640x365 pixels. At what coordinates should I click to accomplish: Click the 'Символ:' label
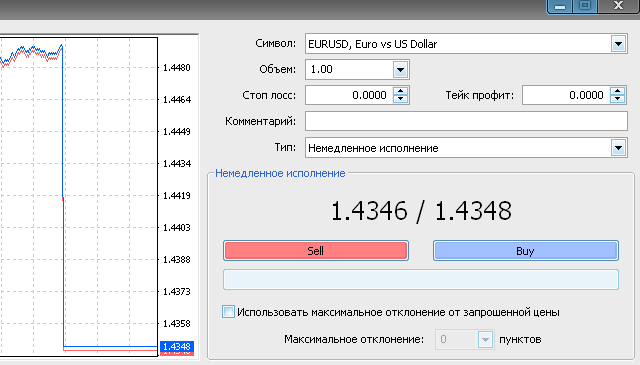pyautogui.click(x=276, y=43)
